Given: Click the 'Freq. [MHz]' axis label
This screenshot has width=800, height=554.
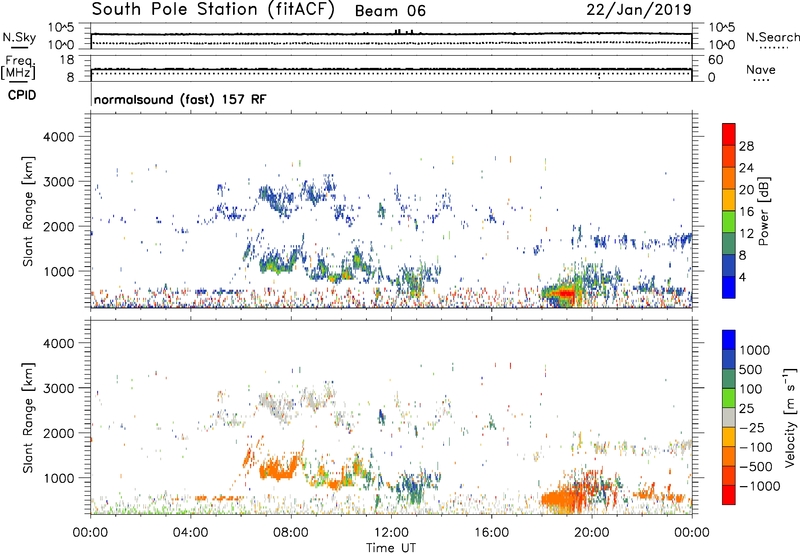Looking at the screenshot, I should (x=18, y=68).
